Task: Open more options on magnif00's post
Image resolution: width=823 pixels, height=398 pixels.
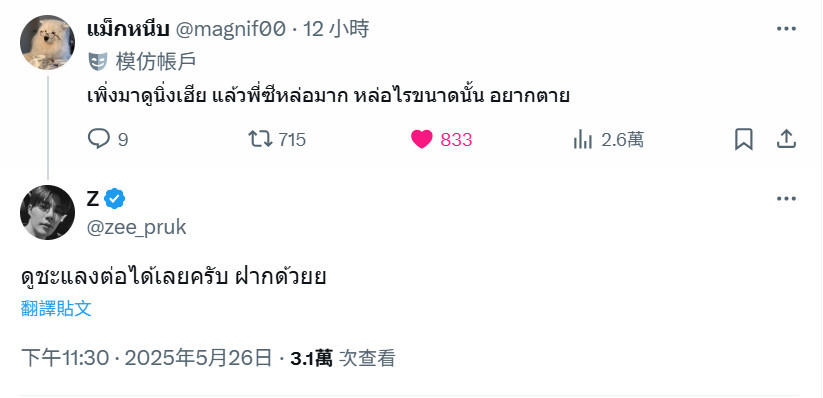Action: click(786, 29)
